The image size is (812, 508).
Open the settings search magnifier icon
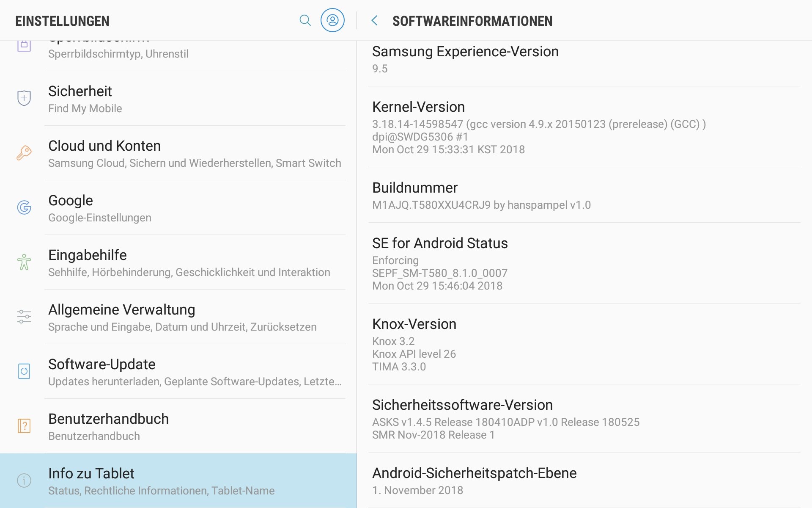click(305, 20)
